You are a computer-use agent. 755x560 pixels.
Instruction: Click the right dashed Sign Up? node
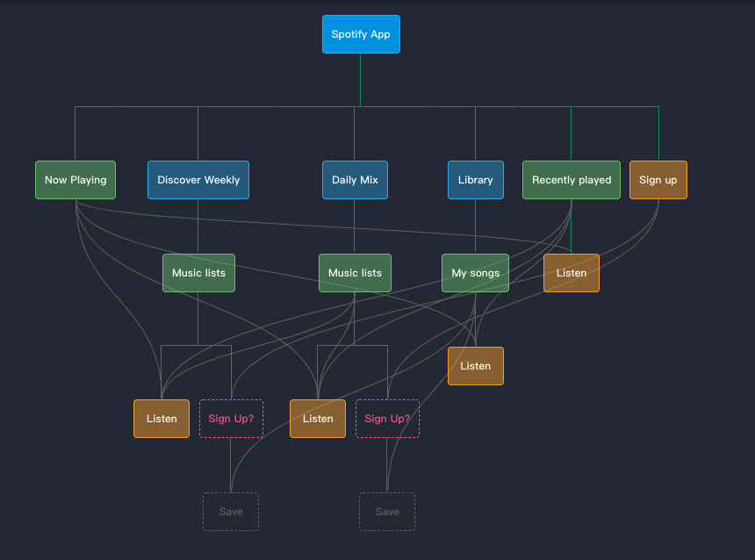click(387, 418)
